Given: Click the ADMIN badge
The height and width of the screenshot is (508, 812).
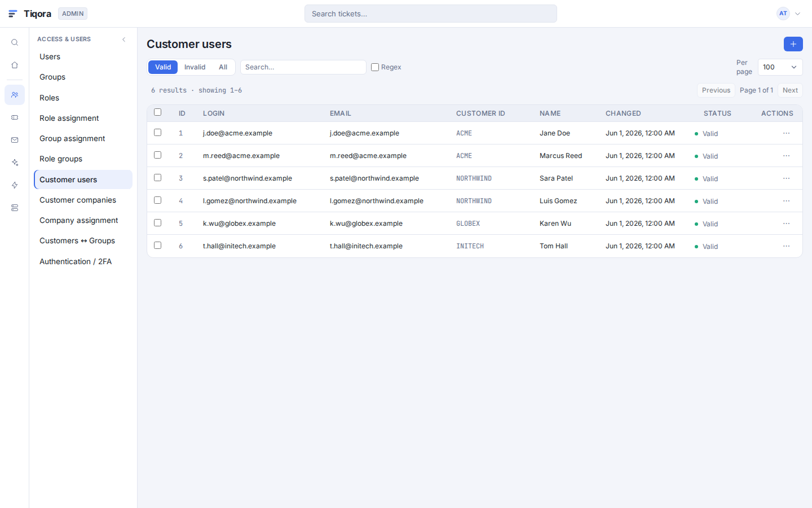Looking at the screenshot, I should click(73, 14).
